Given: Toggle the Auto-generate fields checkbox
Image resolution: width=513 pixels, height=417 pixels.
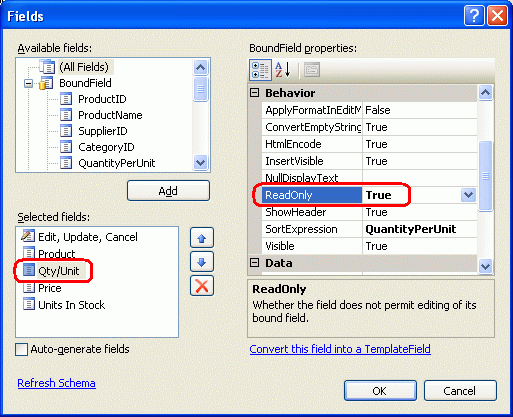Looking at the screenshot, I should (x=22, y=349).
